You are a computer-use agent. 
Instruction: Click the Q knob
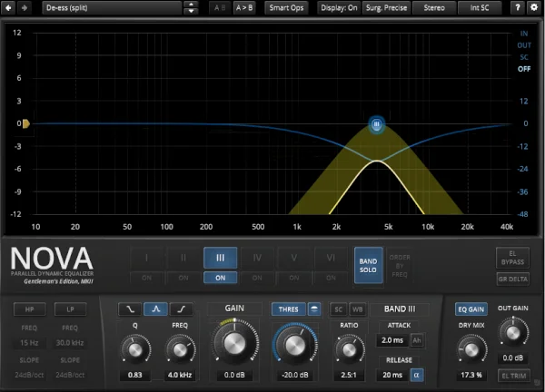[x=135, y=349]
